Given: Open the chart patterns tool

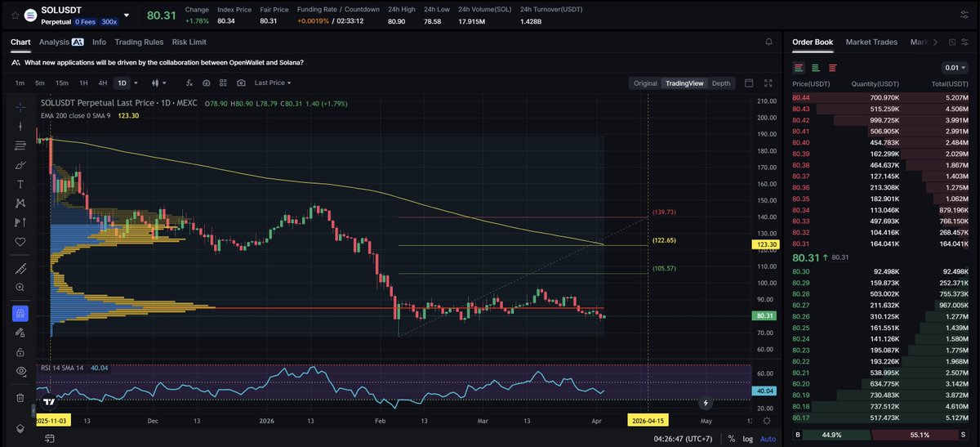Looking at the screenshot, I should pos(20,203).
